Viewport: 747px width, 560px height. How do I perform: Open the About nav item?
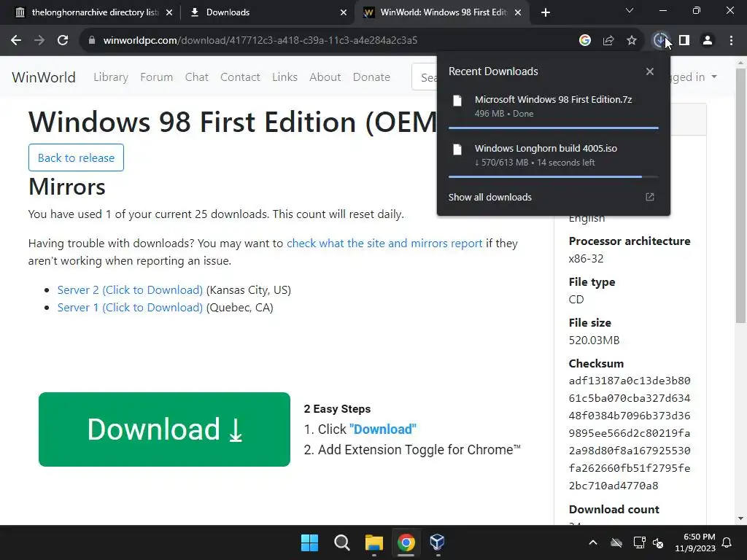pos(325,77)
